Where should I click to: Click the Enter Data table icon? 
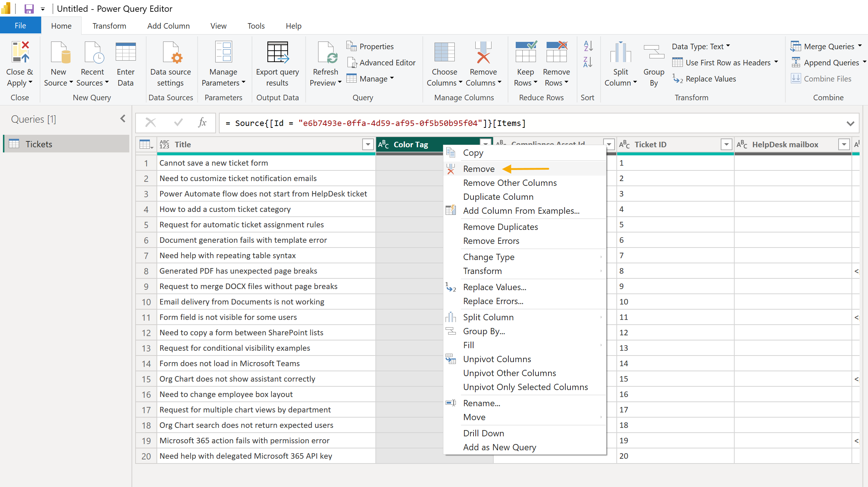click(x=126, y=52)
